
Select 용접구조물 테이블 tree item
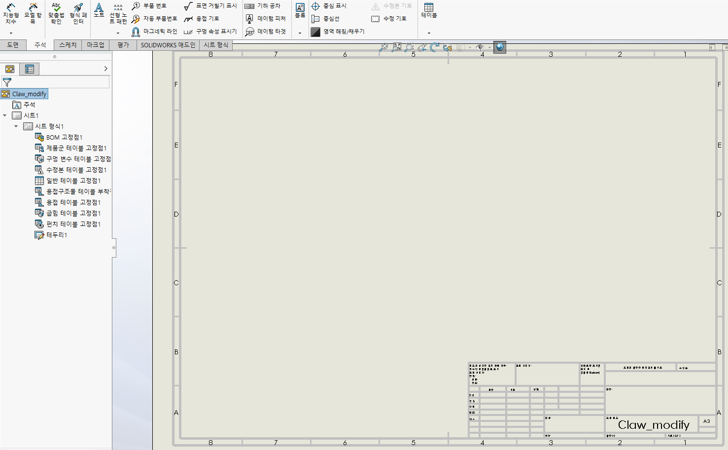(x=73, y=191)
